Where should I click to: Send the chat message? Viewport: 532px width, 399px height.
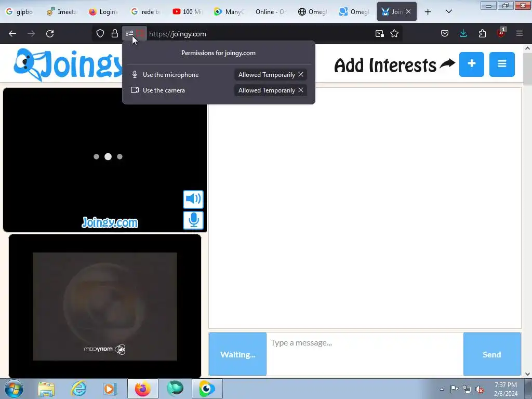click(x=492, y=354)
